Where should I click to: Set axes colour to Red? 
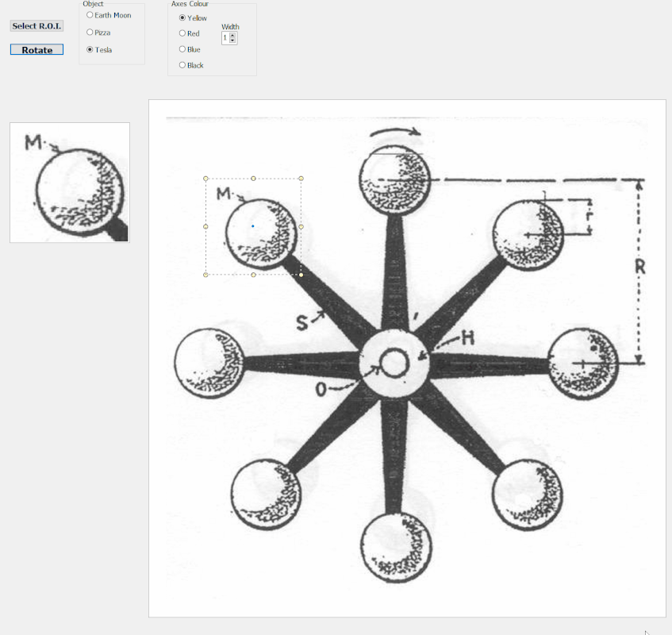click(182, 33)
